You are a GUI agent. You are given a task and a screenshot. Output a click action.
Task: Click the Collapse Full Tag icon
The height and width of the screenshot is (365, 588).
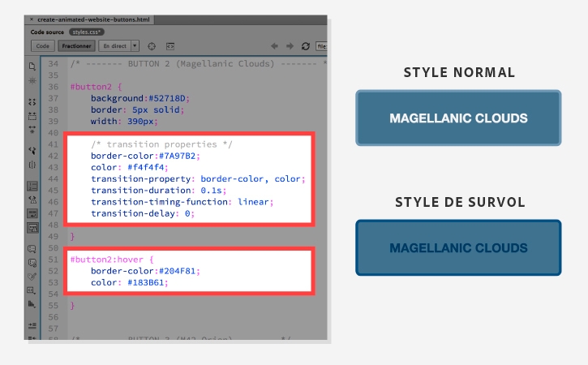tap(32, 102)
